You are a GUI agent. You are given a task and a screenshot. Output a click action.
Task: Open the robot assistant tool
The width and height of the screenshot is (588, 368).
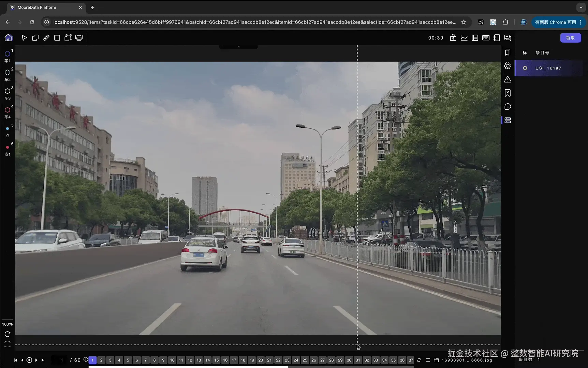(x=79, y=38)
